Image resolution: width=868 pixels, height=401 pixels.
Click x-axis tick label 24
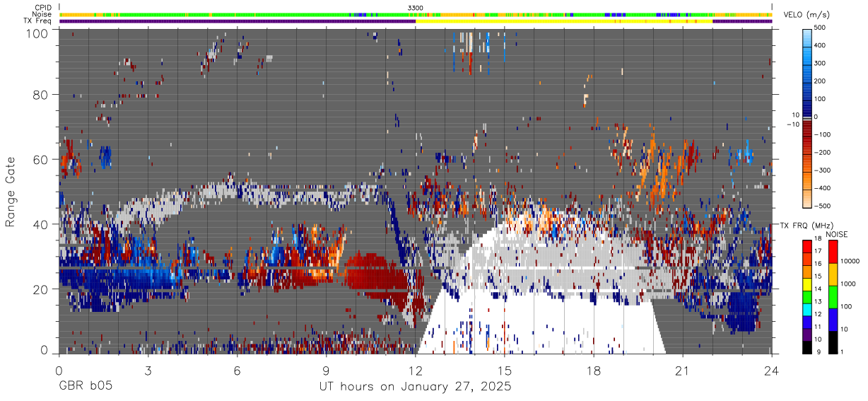coord(772,371)
